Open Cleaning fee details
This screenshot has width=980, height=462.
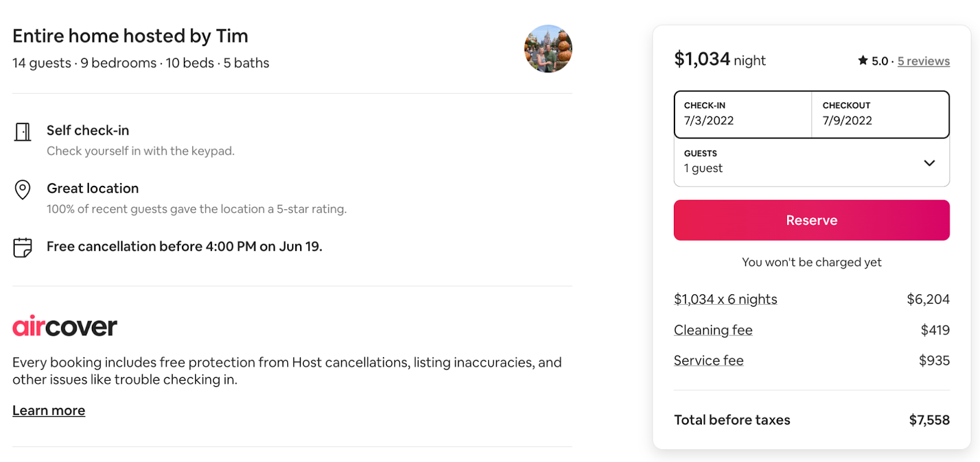tap(713, 330)
